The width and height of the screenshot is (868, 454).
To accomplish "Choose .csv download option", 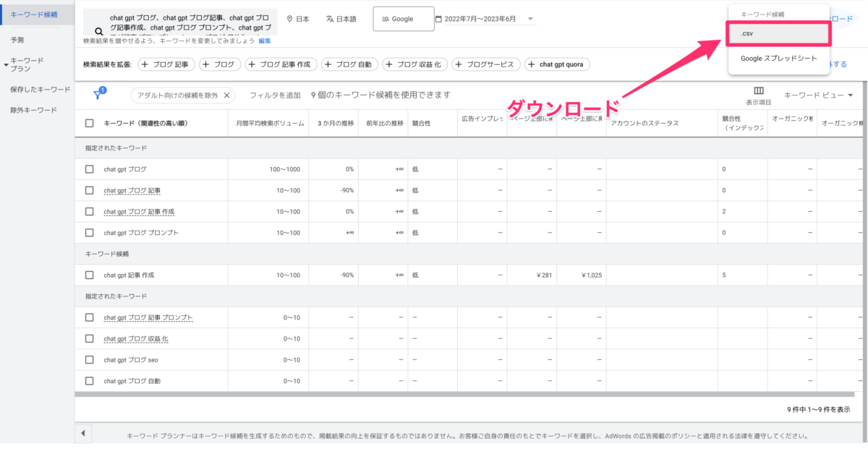I will pos(778,35).
